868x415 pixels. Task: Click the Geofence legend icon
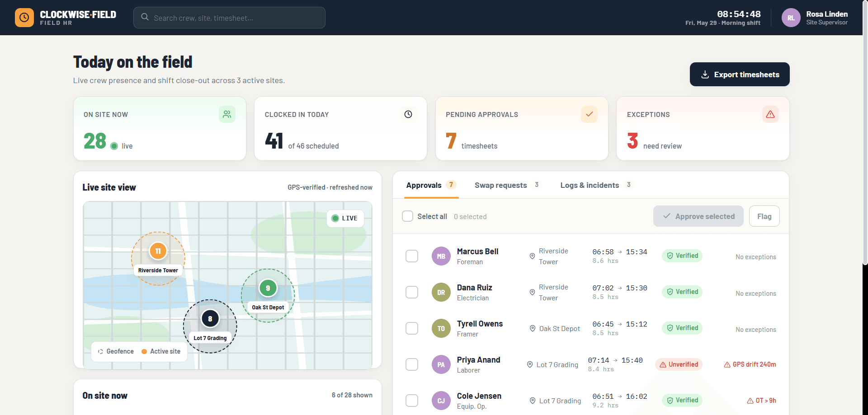pos(100,351)
